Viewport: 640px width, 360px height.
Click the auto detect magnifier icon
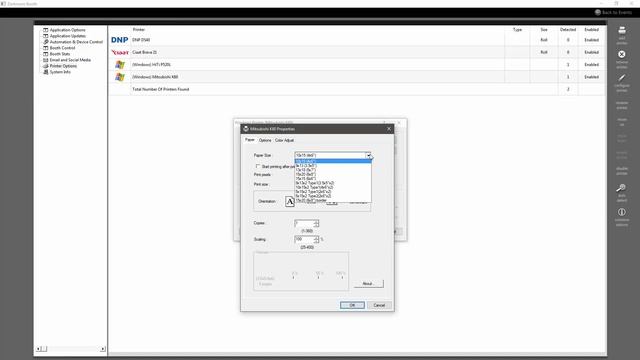coord(621,188)
